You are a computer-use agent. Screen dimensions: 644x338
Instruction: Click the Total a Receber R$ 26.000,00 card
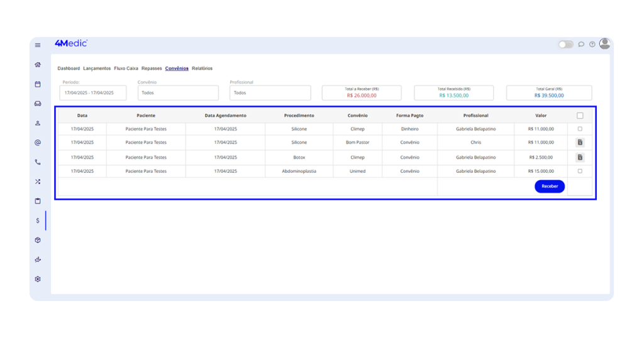tap(362, 93)
